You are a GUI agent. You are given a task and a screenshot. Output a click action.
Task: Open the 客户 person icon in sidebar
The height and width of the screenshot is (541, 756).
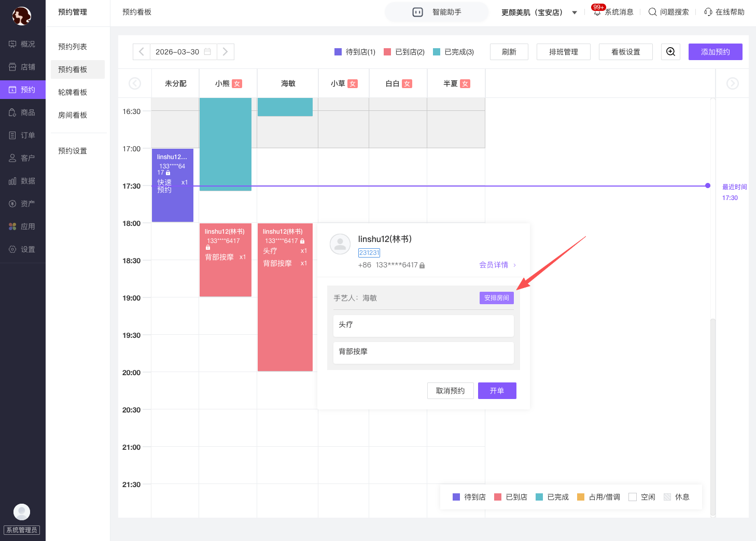(12, 158)
